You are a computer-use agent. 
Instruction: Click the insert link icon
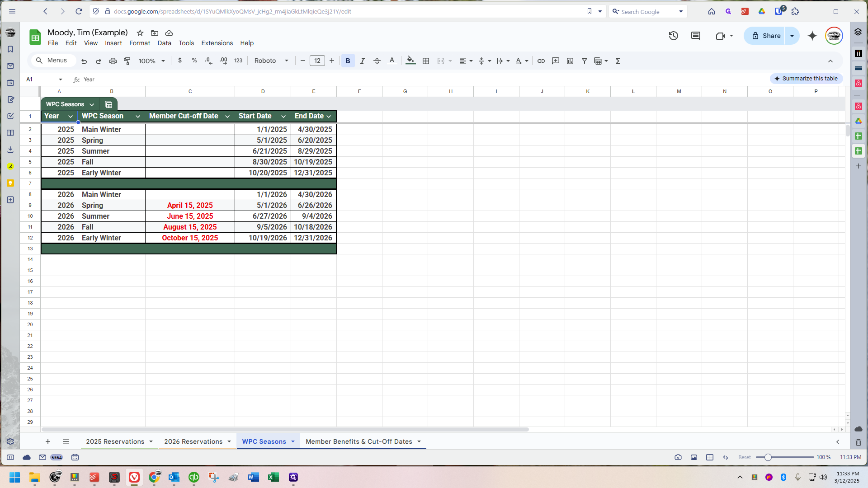point(541,61)
